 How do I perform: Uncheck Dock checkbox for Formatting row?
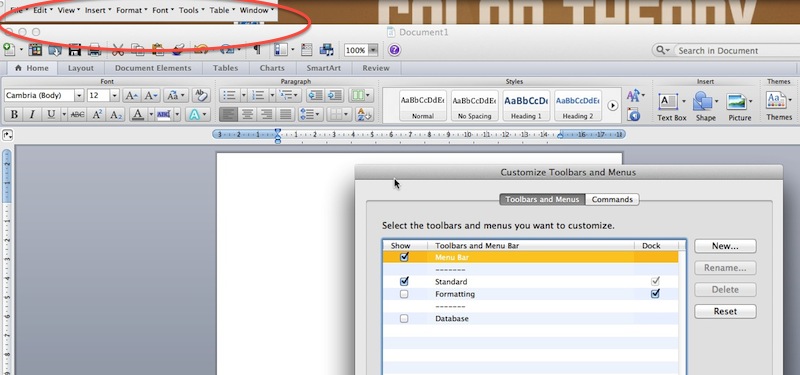pos(655,293)
